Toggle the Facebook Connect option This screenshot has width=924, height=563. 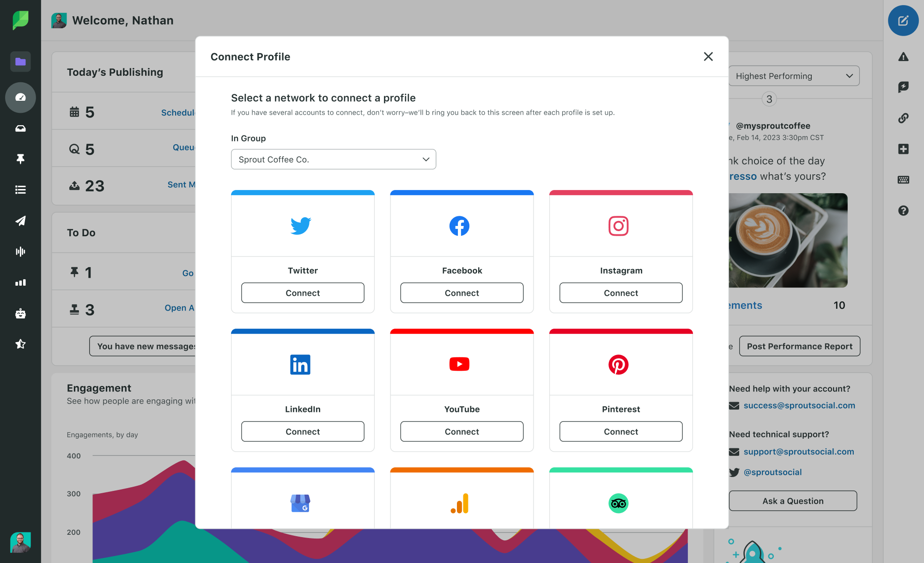(462, 293)
